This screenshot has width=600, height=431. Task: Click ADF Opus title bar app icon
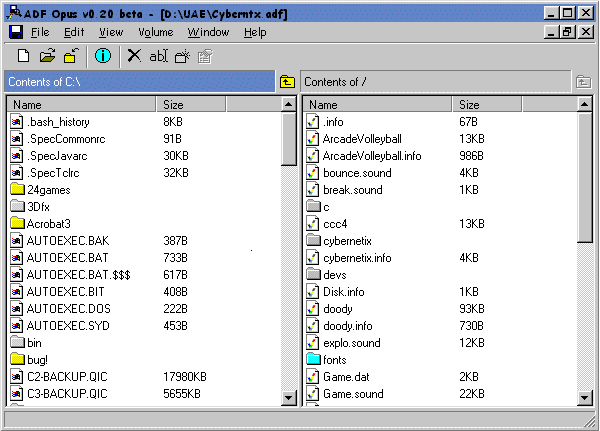pos(15,13)
